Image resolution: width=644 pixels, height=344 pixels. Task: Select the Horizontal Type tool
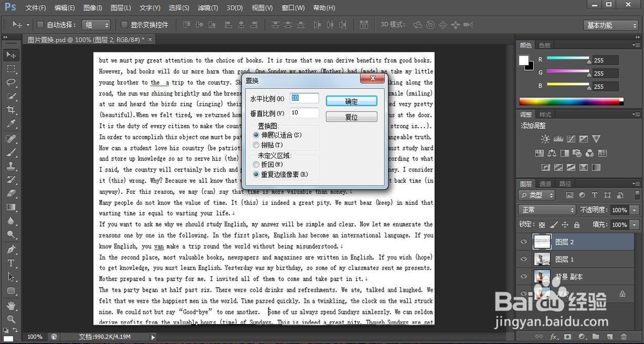click(11, 263)
